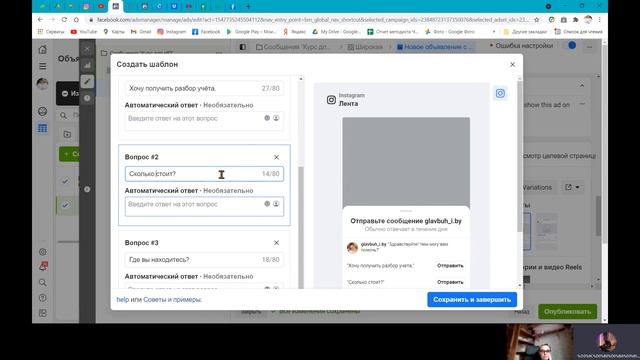Click Сохранить и завершить button

[472, 299]
